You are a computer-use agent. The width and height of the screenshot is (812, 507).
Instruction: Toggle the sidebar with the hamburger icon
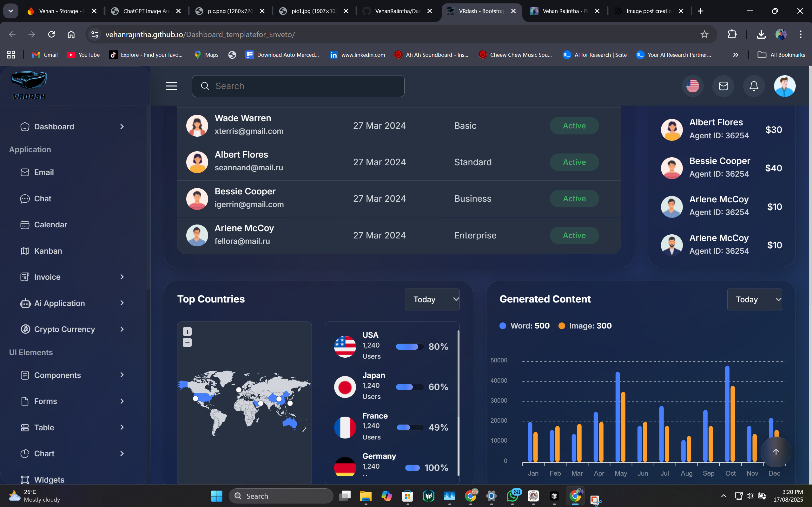pyautogui.click(x=171, y=86)
